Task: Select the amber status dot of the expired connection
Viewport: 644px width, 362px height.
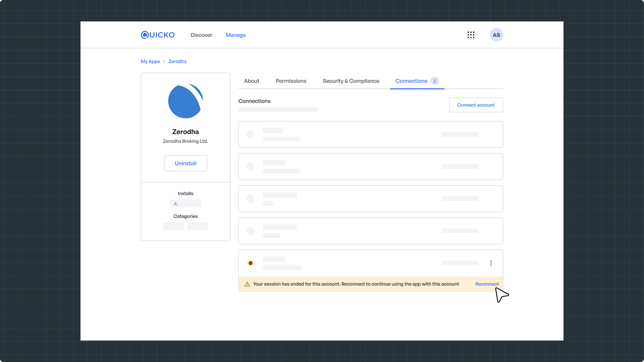Action: pos(251,263)
